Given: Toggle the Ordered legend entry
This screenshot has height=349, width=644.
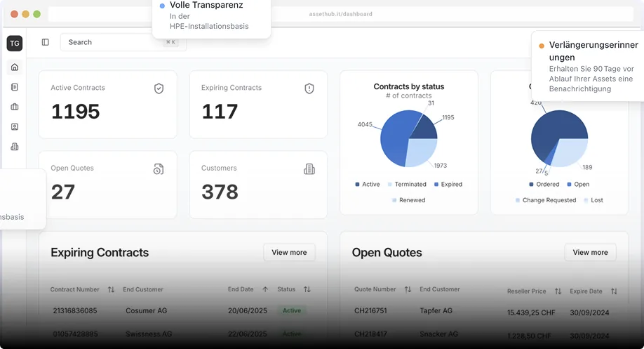Looking at the screenshot, I should point(544,184).
